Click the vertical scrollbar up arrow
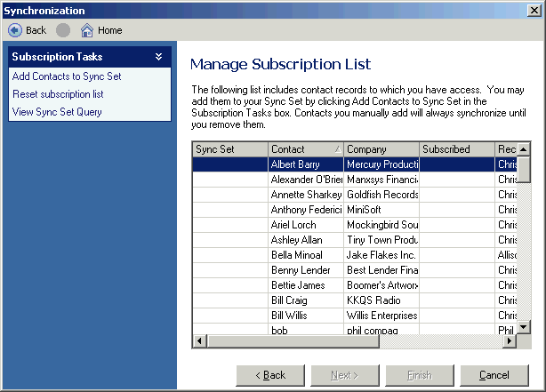 (524, 149)
